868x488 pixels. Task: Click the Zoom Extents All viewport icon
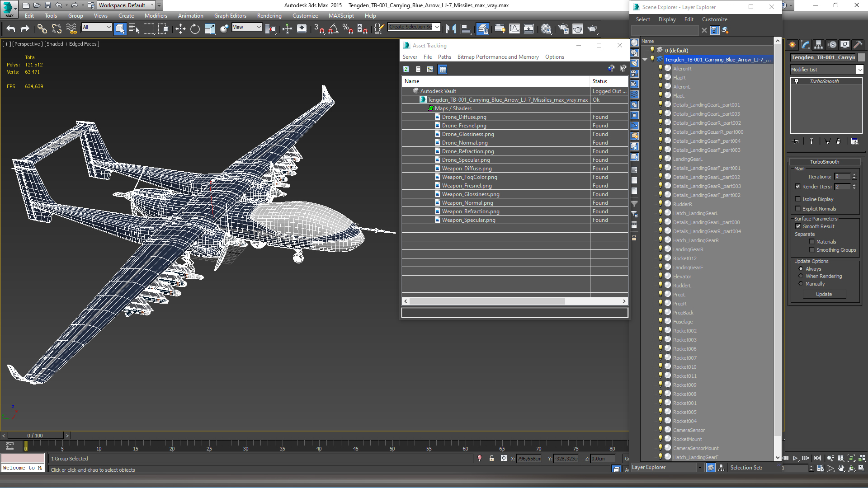coord(862,458)
